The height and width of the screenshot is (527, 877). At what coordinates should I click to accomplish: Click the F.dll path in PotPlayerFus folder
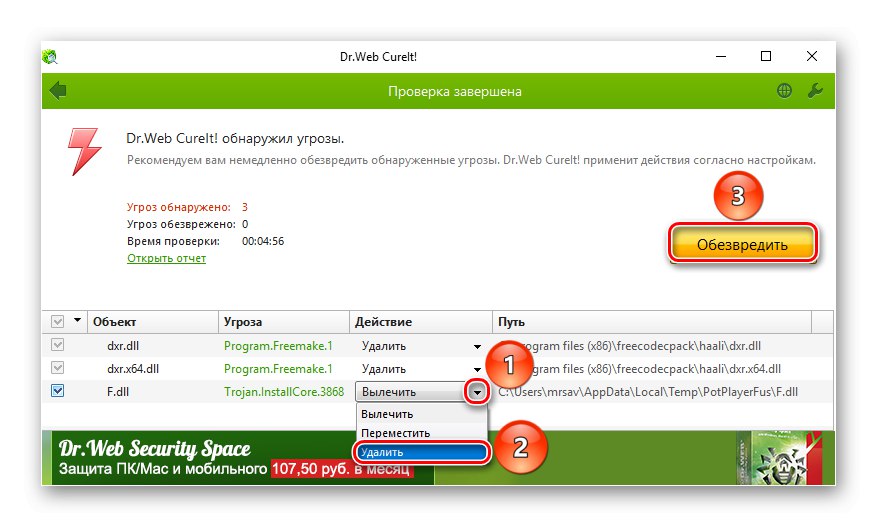(648, 392)
